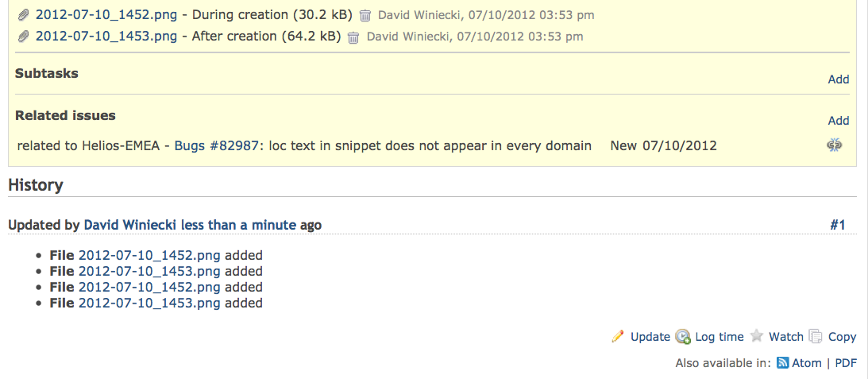Open first 2012-07-10_1452.png link in history
Viewport: 868px width, 379px height.
click(149, 255)
